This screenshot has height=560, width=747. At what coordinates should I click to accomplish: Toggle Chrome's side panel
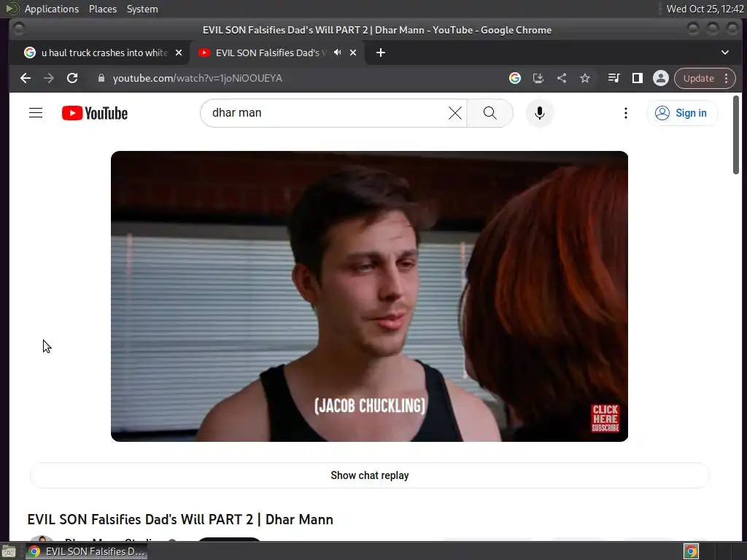tap(638, 78)
